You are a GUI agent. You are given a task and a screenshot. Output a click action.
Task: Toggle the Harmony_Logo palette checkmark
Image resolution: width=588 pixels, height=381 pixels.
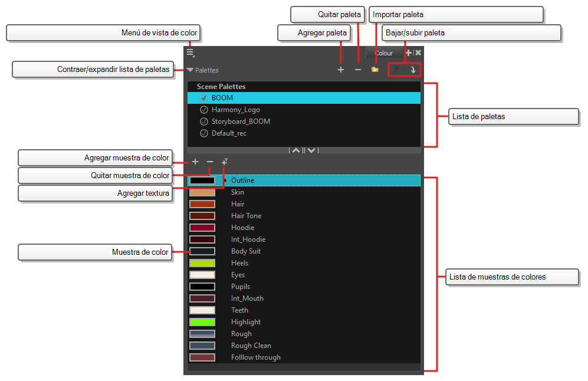point(203,110)
